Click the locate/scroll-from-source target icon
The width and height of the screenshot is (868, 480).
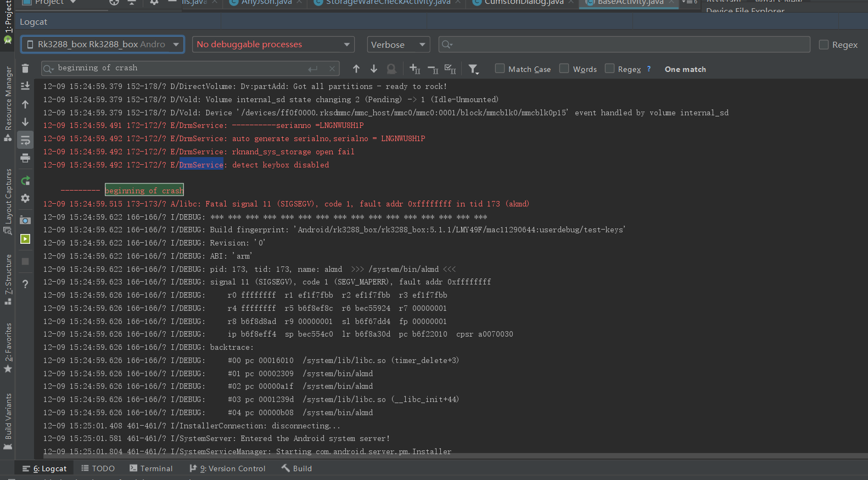(114, 2)
